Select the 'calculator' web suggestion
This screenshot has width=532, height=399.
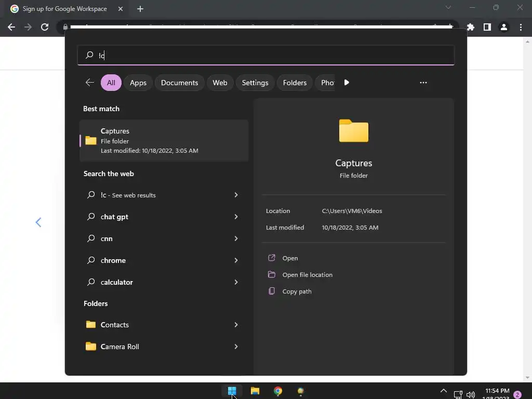coord(117,282)
